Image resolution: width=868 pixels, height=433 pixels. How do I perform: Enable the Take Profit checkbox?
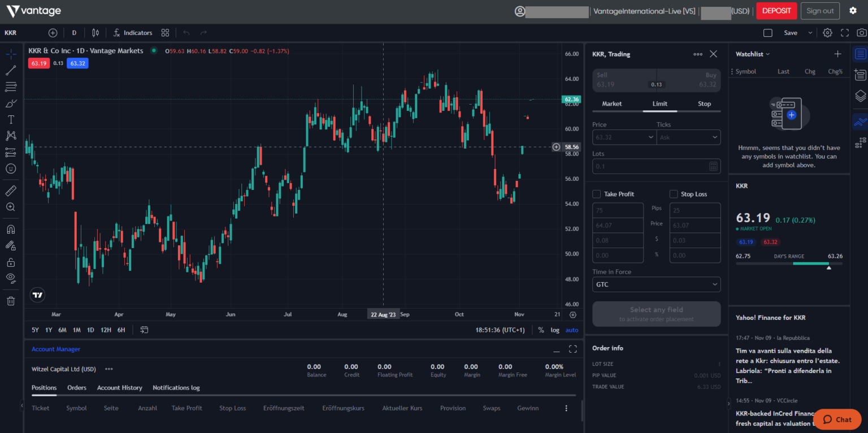coord(596,194)
